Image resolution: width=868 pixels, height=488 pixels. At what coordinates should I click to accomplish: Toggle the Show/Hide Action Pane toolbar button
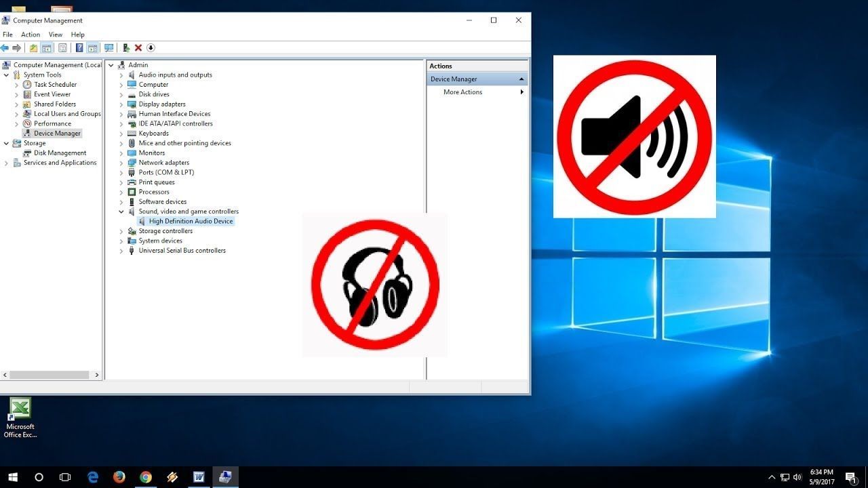[x=92, y=48]
